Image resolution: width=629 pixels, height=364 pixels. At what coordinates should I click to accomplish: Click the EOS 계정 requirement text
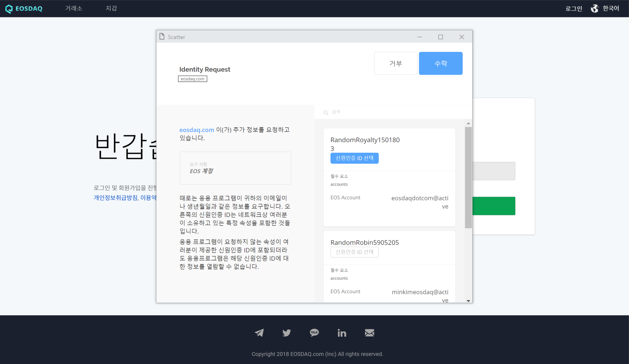201,171
